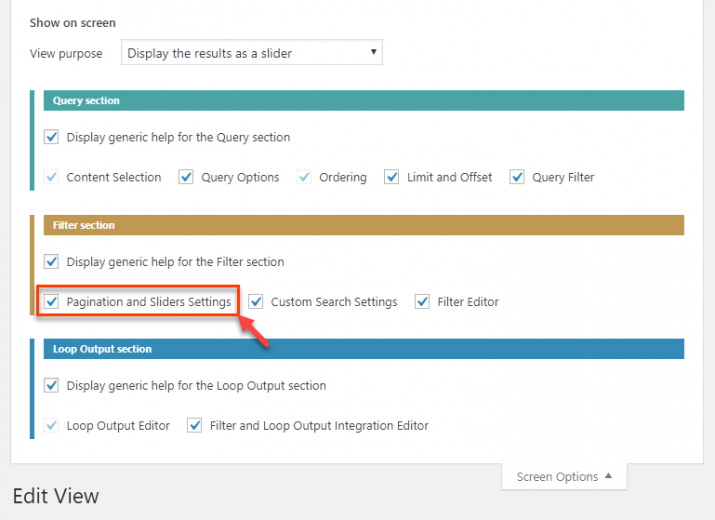
Task: Toggle the Loop Output Editor checkbox
Action: (x=52, y=426)
